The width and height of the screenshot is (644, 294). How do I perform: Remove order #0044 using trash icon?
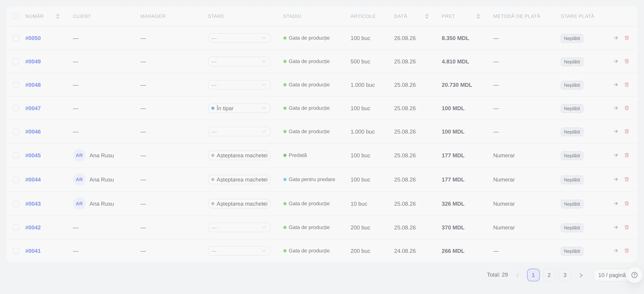627,179
